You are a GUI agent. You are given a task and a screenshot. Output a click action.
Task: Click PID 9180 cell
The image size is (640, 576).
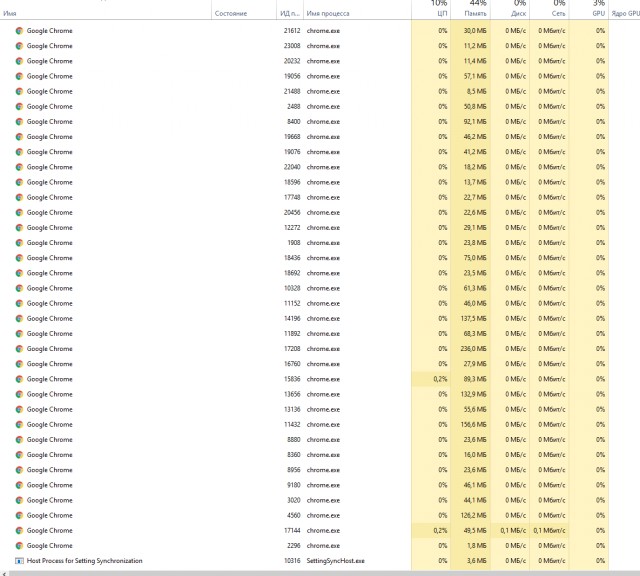click(294, 485)
